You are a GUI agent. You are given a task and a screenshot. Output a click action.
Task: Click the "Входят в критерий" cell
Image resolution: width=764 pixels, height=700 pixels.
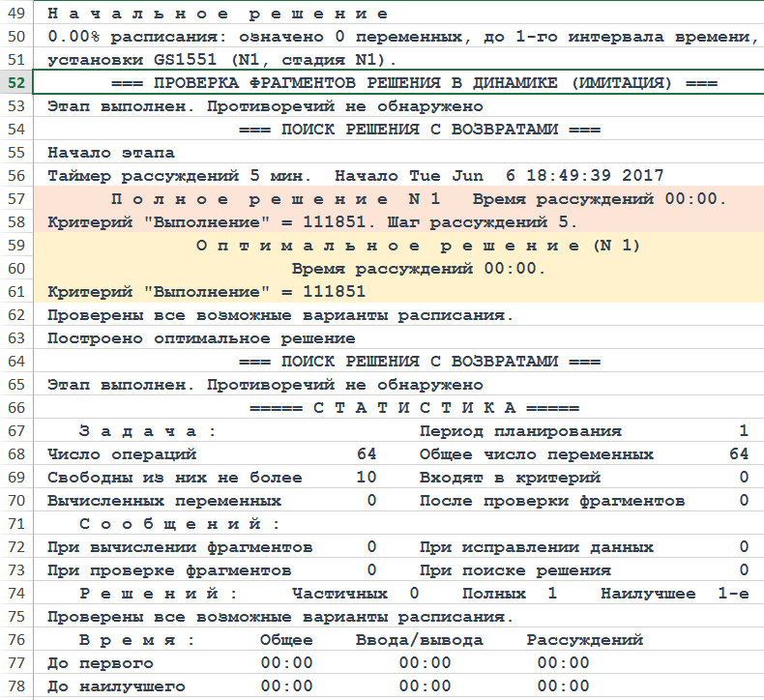click(510, 478)
